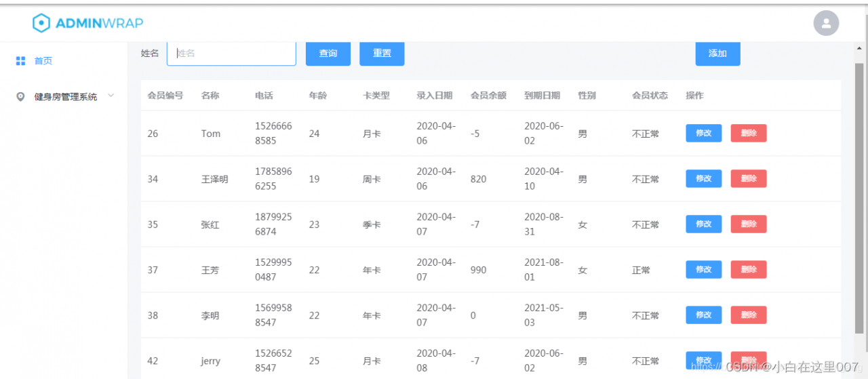Select the name cell Tom
The image size is (868, 379).
coord(211,134)
